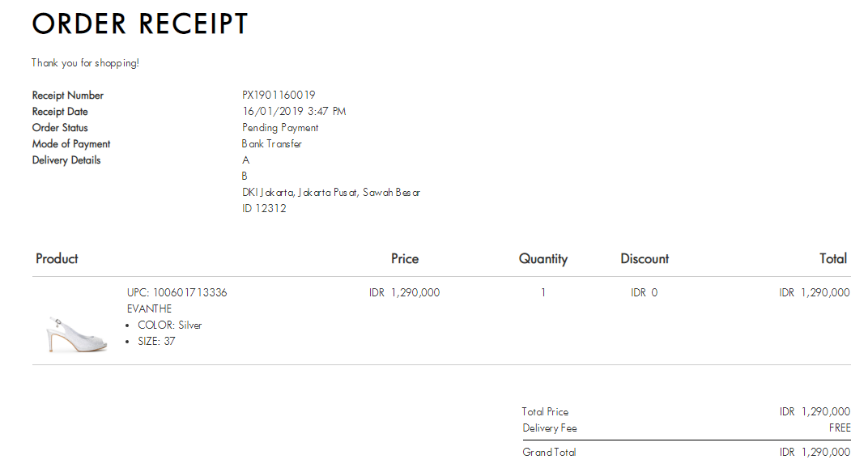The image size is (868, 468).
Task: Click the Total Price label
Action: pos(545,411)
